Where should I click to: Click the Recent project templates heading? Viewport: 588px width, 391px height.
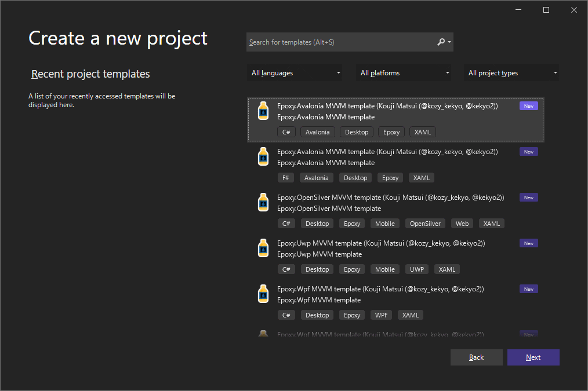pos(90,74)
